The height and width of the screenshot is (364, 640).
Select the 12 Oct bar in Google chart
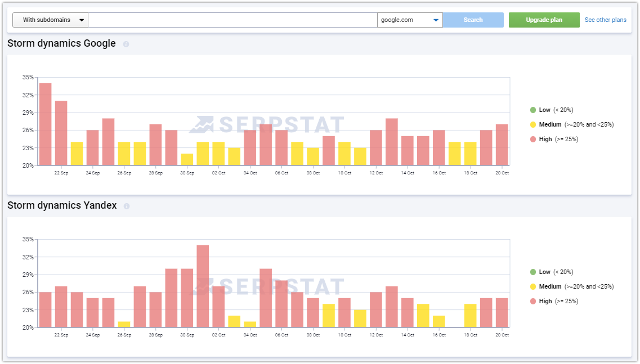(x=376, y=148)
